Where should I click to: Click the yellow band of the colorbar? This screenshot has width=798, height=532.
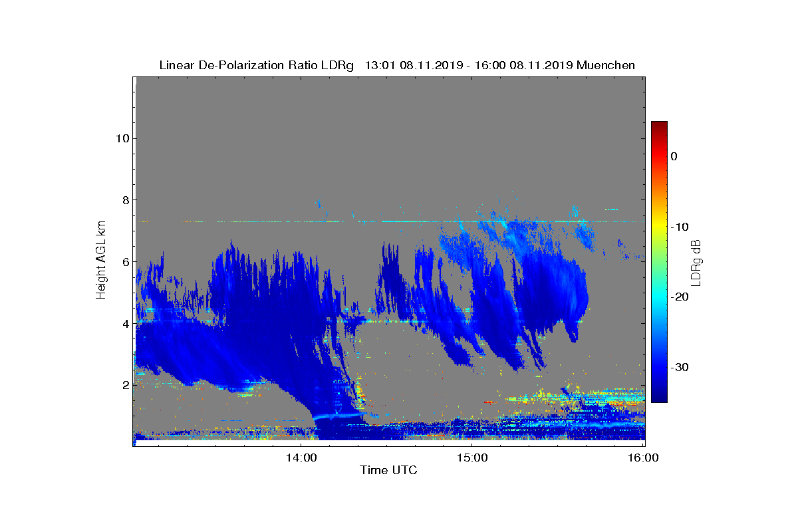pos(659,227)
